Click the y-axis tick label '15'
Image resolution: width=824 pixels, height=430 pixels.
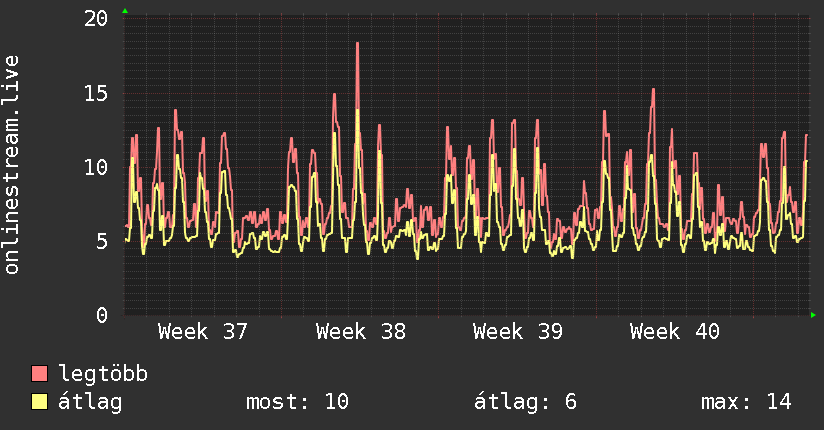pos(96,94)
